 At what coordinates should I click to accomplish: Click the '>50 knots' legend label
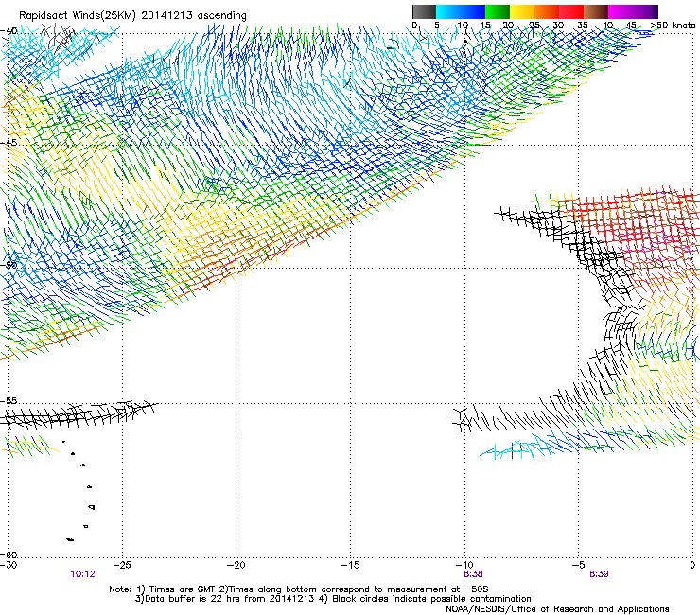(674, 26)
